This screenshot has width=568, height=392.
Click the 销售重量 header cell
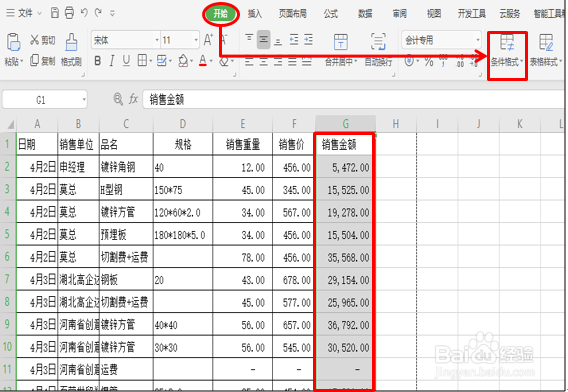click(243, 145)
